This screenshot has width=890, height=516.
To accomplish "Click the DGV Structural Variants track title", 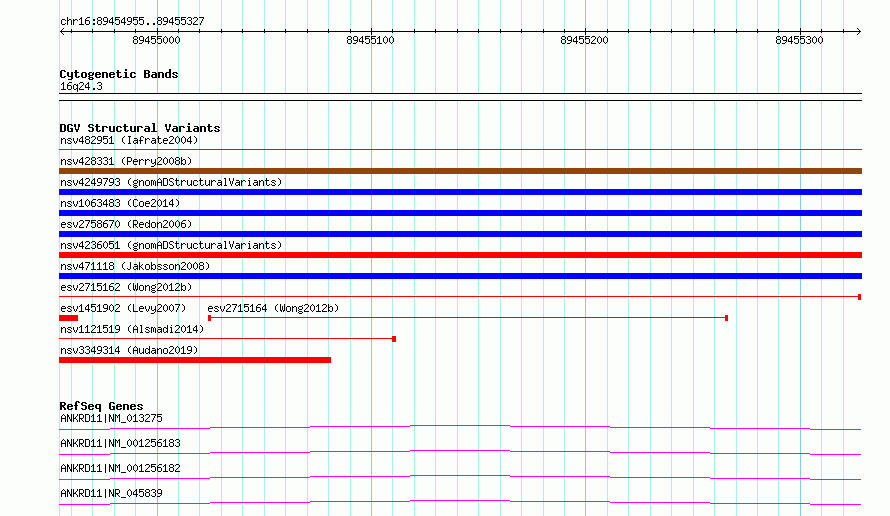I will [140, 128].
